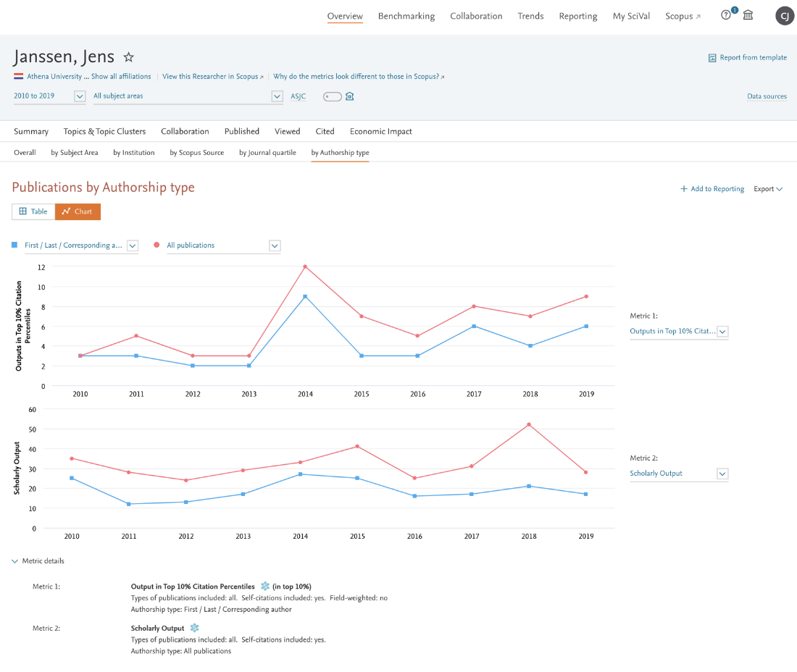Open the All publications series dropdown

coord(223,245)
